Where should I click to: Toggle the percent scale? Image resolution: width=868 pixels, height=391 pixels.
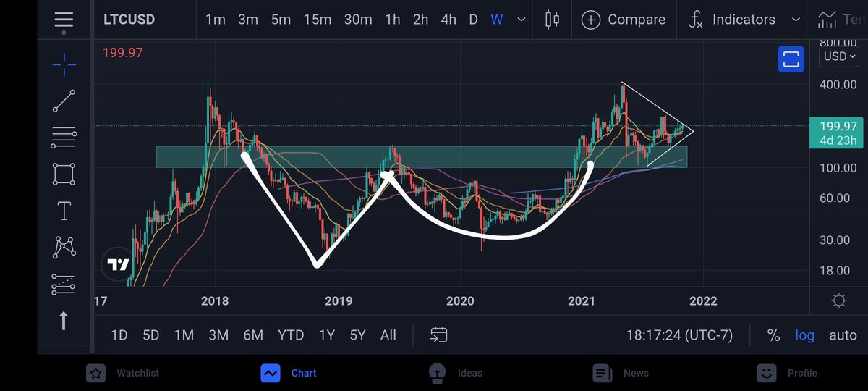point(773,335)
